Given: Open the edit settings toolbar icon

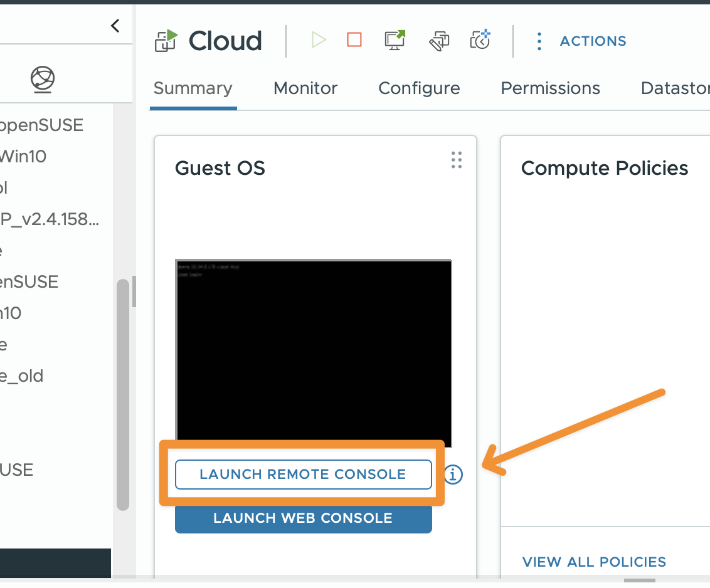Looking at the screenshot, I should pyautogui.click(x=439, y=41).
